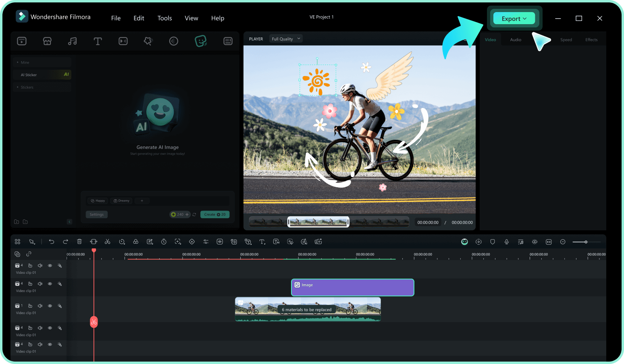Select the Happy style tag
The width and height of the screenshot is (624, 364).
(98, 201)
